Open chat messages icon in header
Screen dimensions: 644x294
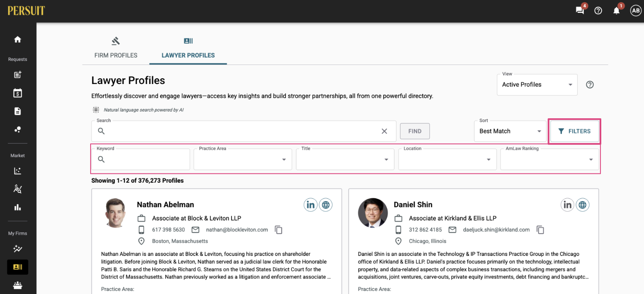[x=580, y=10]
